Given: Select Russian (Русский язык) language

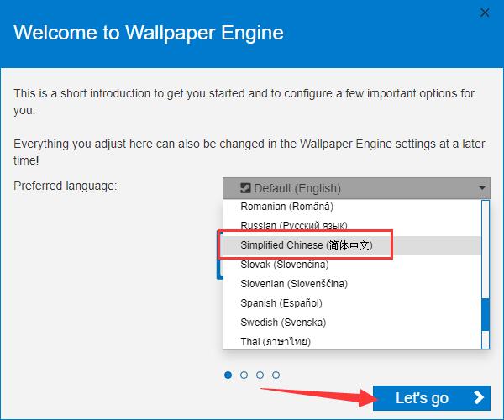Looking at the screenshot, I should pyautogui.click(x=352, y=226).
